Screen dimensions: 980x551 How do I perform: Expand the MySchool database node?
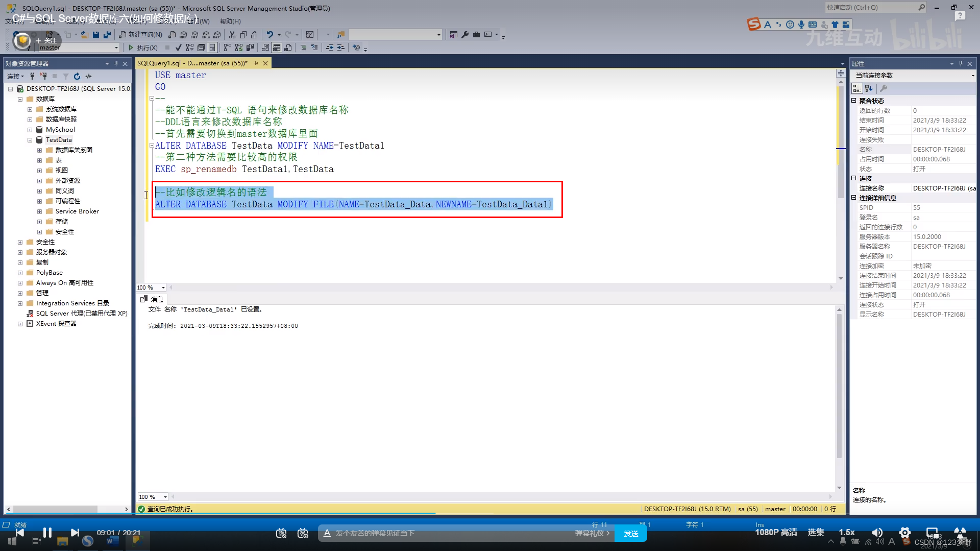[30, 130]
